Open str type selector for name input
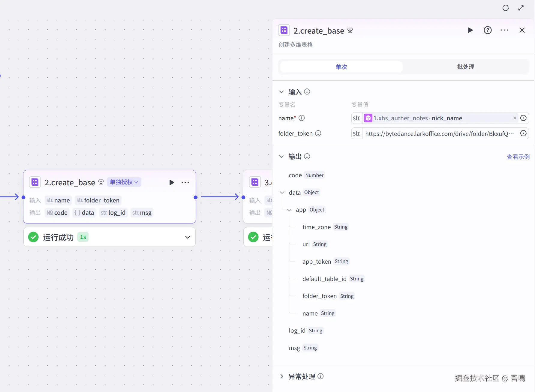 (x=357, y=118)
